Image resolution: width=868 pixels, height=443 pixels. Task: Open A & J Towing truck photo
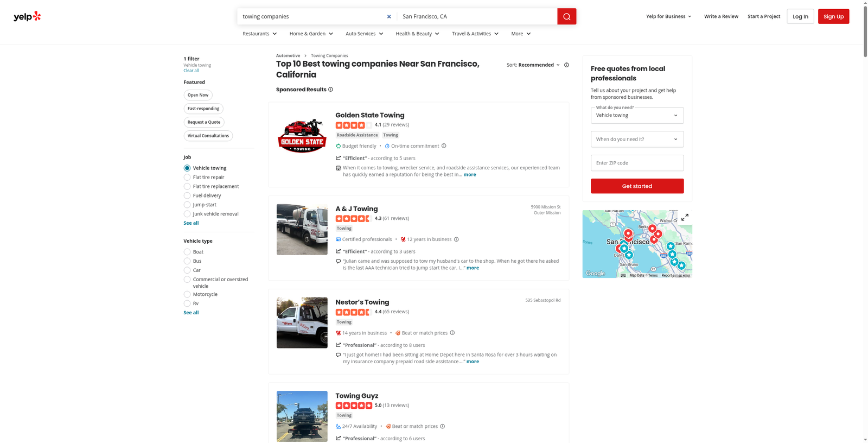coord(302,230)
